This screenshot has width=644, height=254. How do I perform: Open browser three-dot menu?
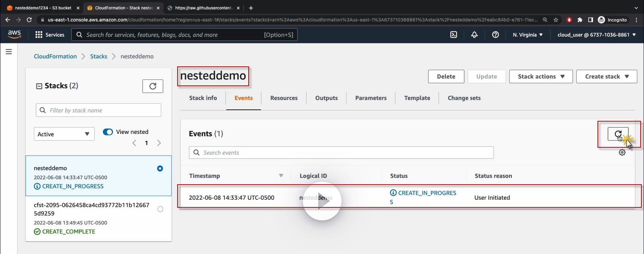(637, 20)
